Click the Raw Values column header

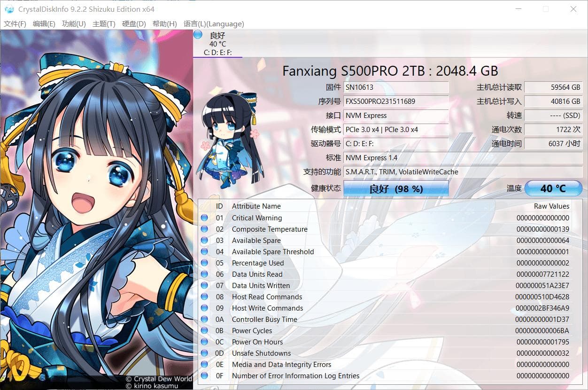551,206
